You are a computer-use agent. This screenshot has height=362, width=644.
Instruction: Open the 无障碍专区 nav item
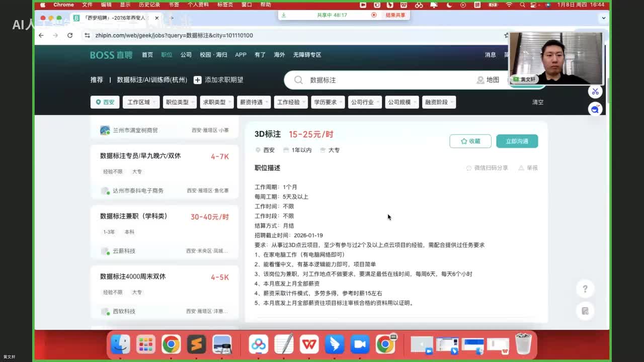tap(307, 55)
